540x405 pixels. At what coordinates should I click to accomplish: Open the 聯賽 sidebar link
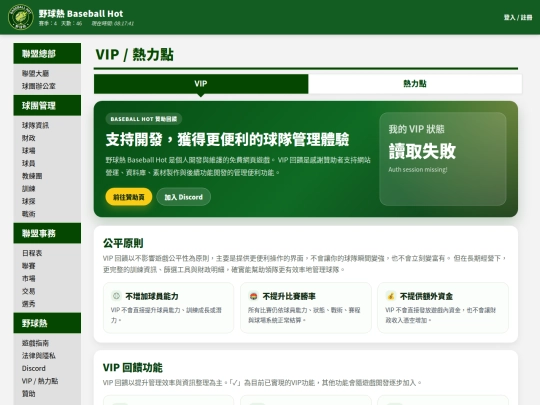click(x=29, y=266)
